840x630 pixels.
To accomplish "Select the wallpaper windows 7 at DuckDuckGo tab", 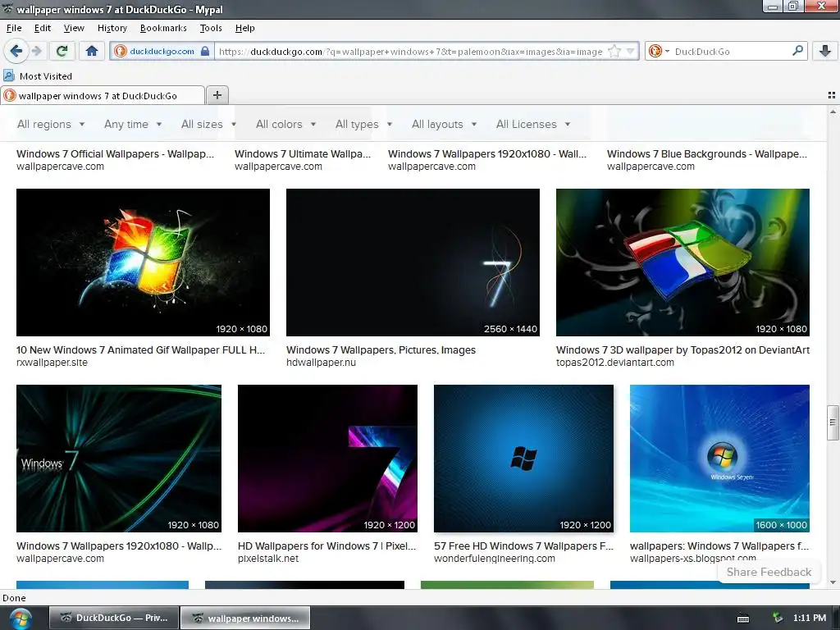I will point(103,95).
